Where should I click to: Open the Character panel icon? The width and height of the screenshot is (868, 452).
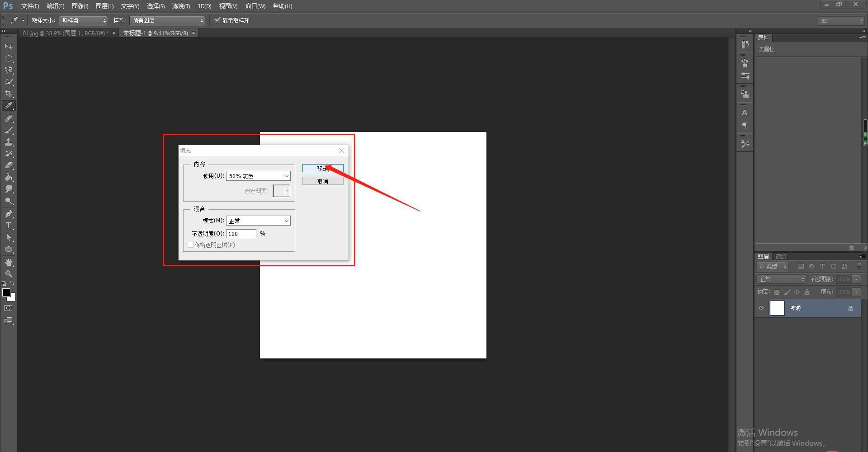745,113
